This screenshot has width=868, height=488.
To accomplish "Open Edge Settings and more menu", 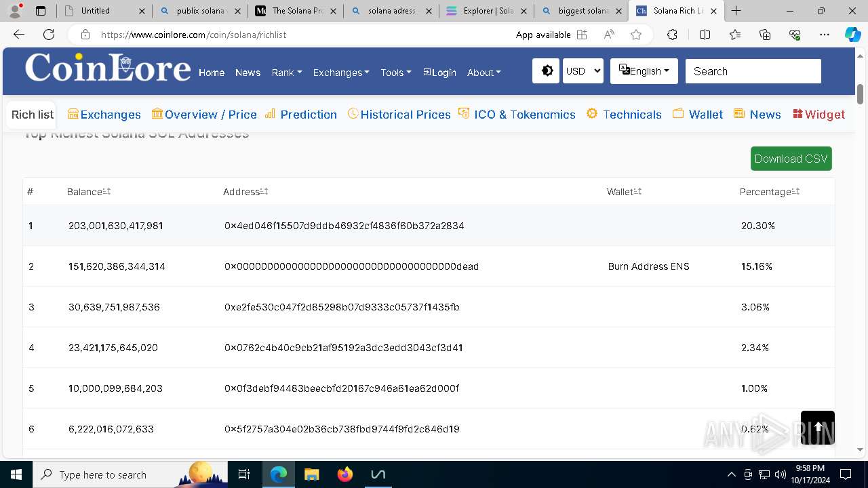I will (x=825, y=35).
